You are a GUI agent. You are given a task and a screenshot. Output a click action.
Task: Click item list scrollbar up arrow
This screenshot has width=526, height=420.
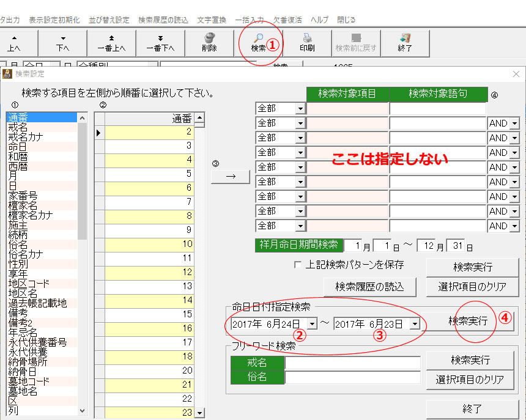point(82,118)
